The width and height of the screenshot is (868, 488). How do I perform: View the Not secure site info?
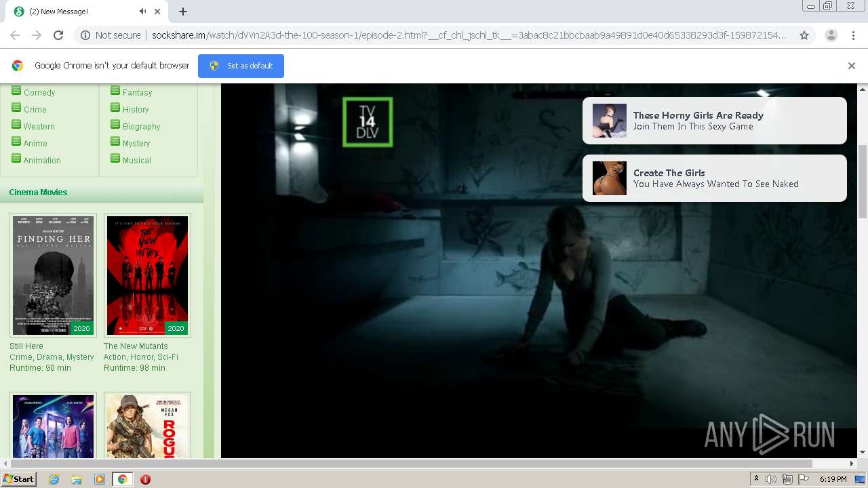pos(111,35)
